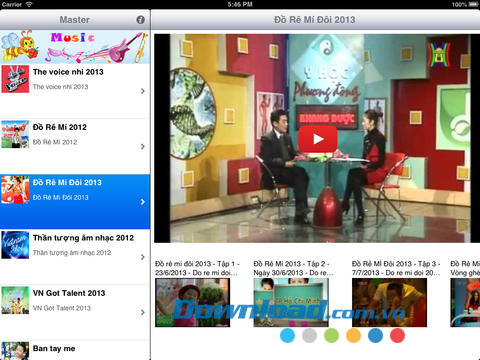This screenshot has width=480, height=360.
Task: Expand The voice nhi 2013 chevron
Action: [x=143, y=91]
